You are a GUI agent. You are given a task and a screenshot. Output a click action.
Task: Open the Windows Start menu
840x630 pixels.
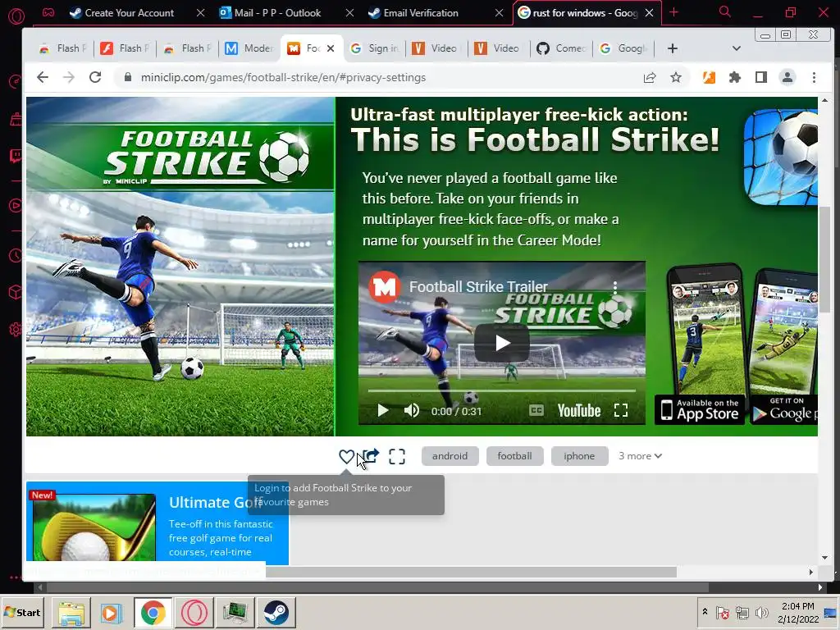pyautogui.click(x=23, y=612)
